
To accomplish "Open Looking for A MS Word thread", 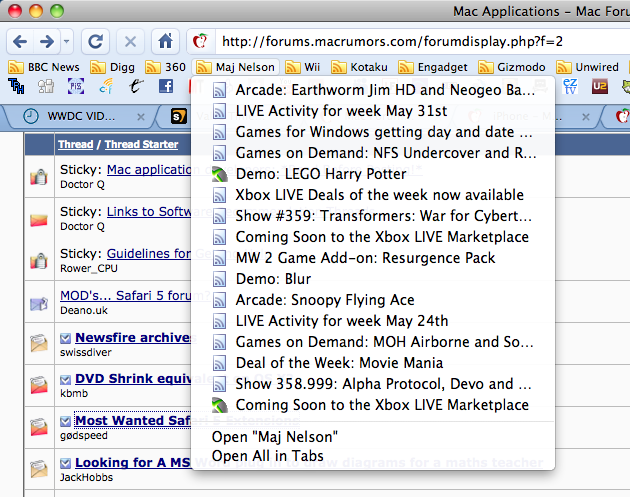I will (133, 463).
